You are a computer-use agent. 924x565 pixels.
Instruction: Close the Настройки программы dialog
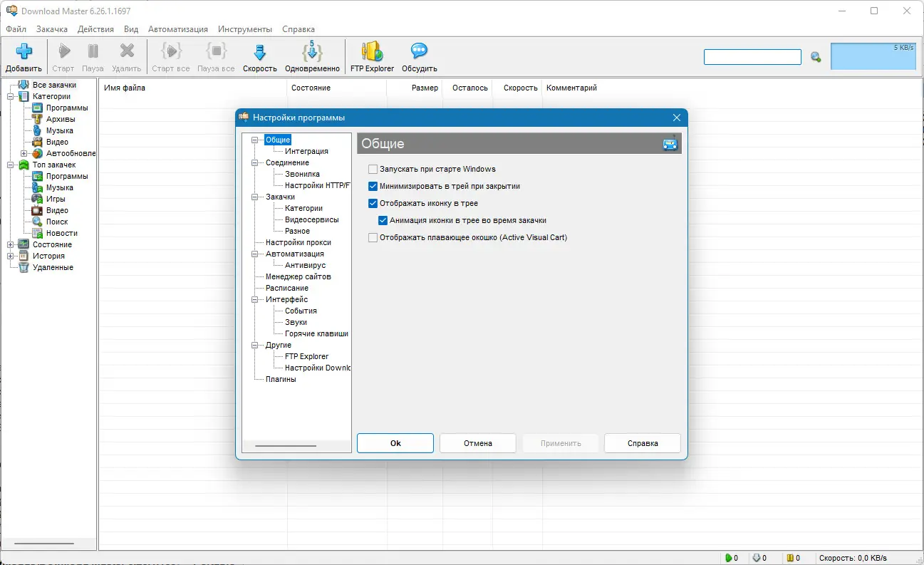point(677,118)
